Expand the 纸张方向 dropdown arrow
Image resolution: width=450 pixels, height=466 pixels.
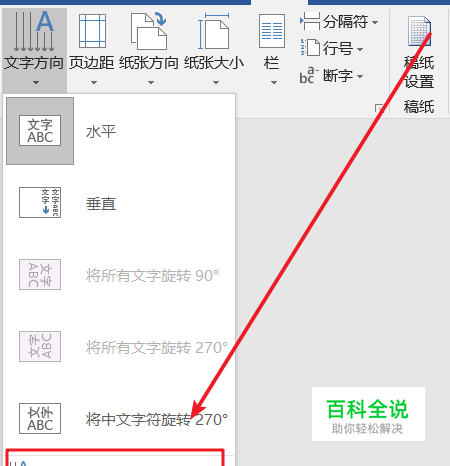coord(151,82)
